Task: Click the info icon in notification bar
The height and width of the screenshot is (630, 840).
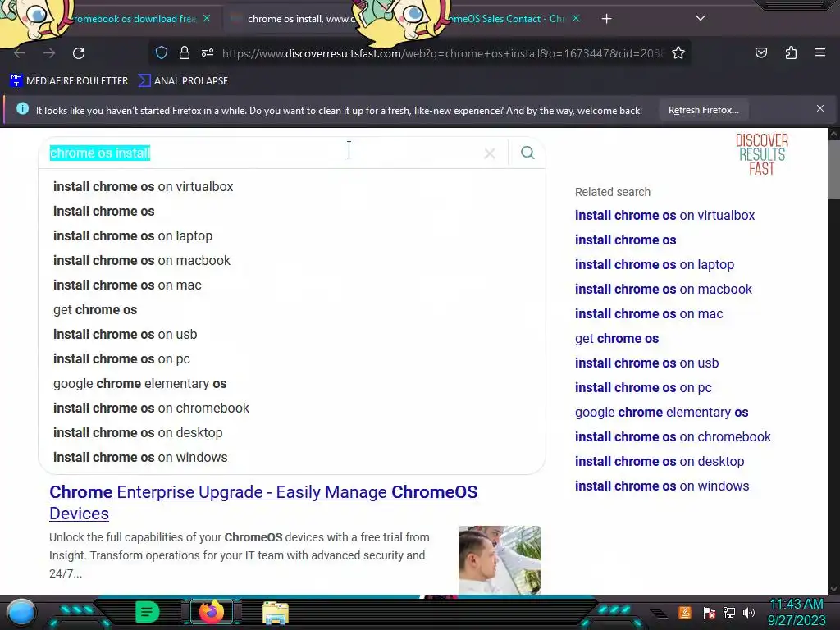Action: (x=22, y=109)
